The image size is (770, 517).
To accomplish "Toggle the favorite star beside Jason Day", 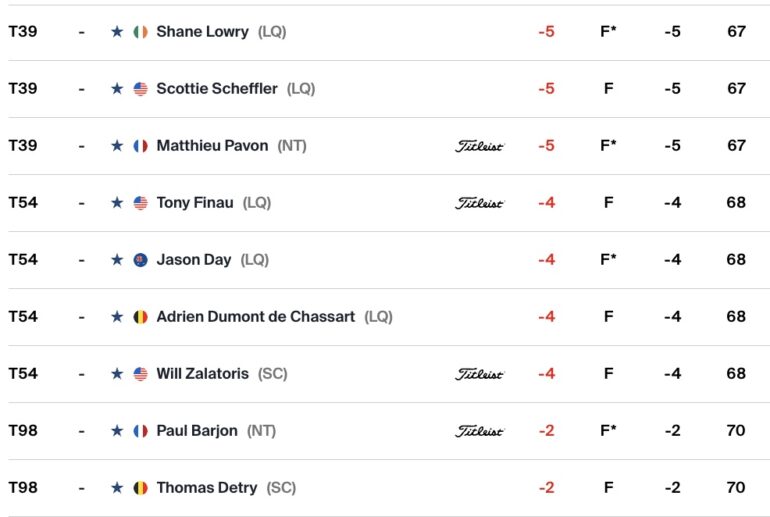I will tap(117, 260).
